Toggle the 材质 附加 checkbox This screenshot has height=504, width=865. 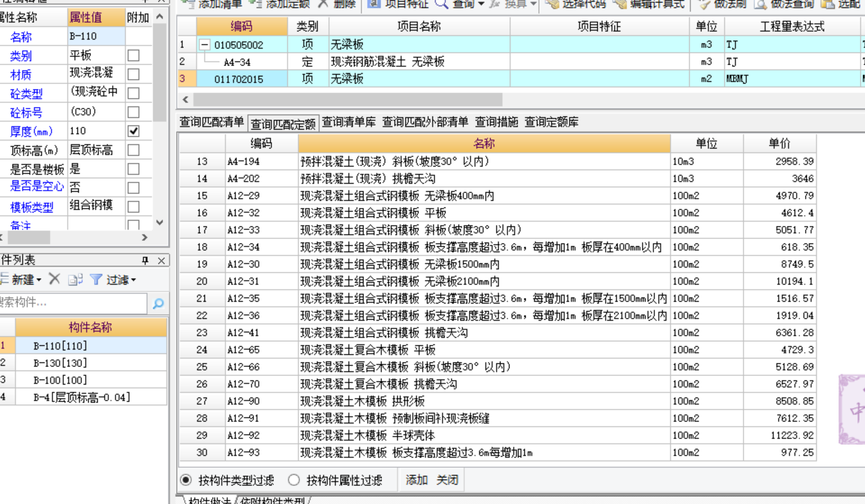coord(133,74)
